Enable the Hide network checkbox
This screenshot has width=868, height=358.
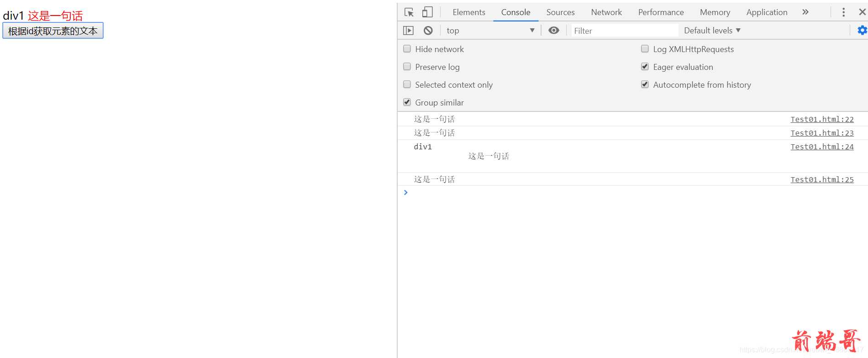(407, 49)
